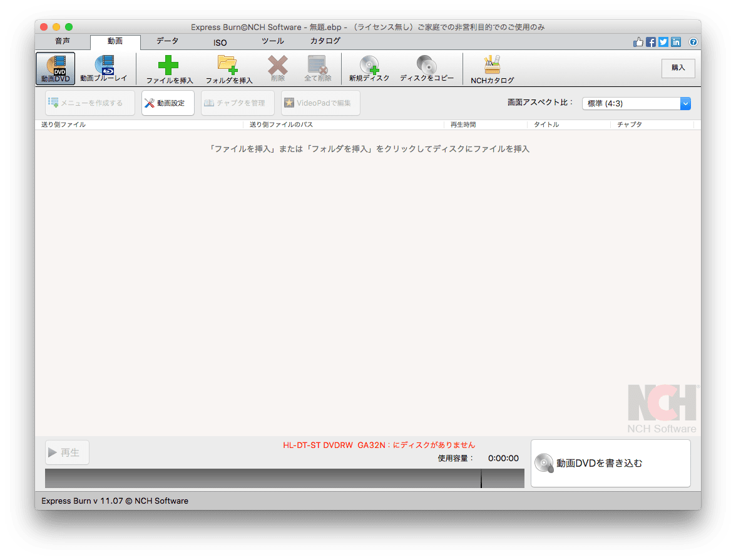
Task: Click the red X 削除 icon
Action: (x=278, y=69)
